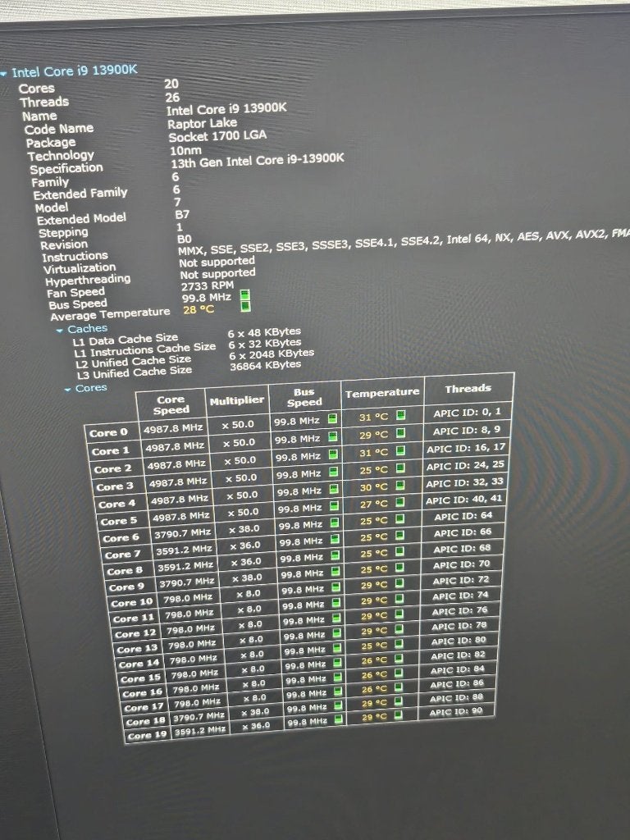Select L3 Unified Cache value 36864 KBytes
The image size is (630, 840).
pos(266,366)
